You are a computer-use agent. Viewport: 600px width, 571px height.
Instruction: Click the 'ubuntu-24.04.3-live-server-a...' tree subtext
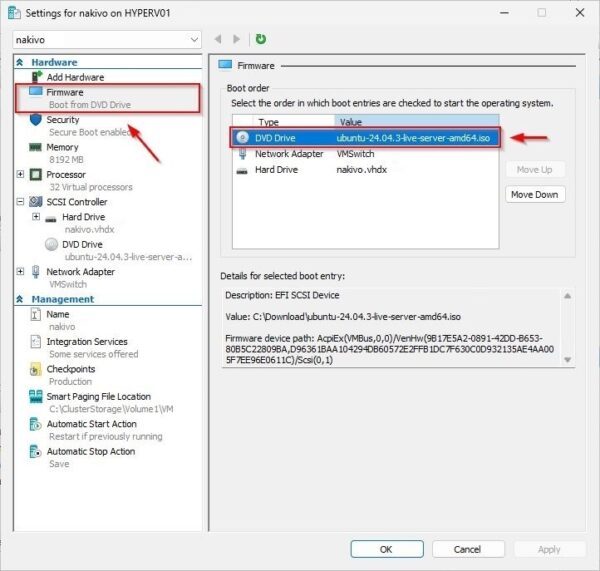[x=128, y=257]
